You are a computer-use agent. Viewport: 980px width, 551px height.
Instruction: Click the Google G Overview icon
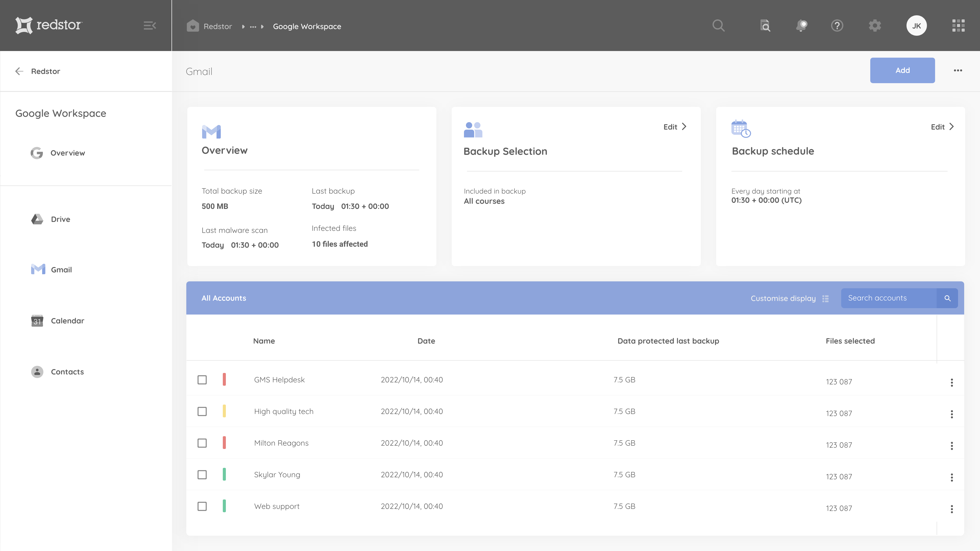pyautogui.click(x=37, y=153)
